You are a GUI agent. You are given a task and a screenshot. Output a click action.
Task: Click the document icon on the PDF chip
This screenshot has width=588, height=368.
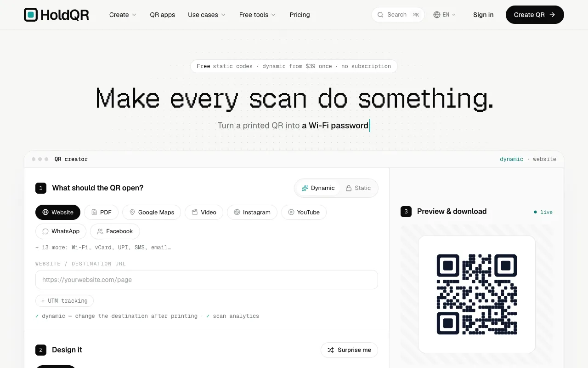pos(94,212)
